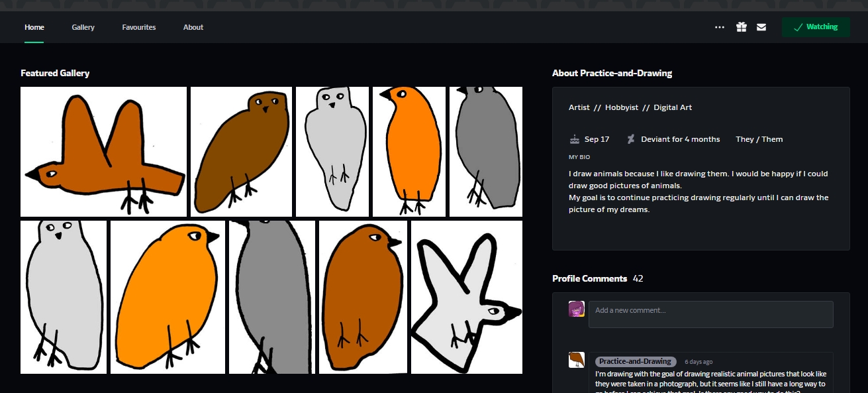Open the brown owl drawing thumbnail
The image size is (868, 393).
click(241, 152)
